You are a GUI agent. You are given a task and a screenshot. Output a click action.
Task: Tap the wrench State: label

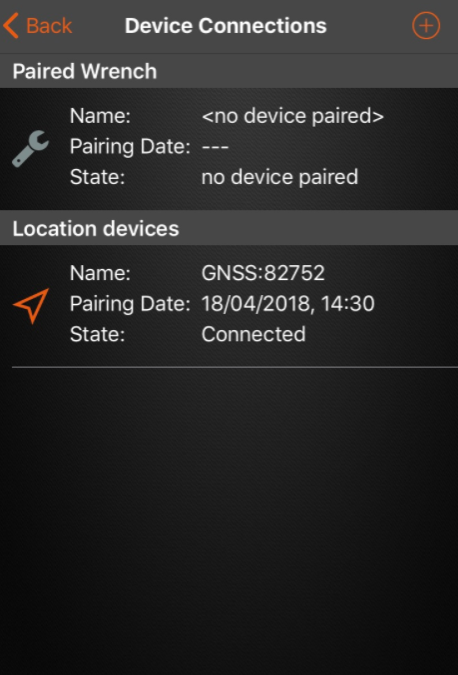(x=97, y=177)
